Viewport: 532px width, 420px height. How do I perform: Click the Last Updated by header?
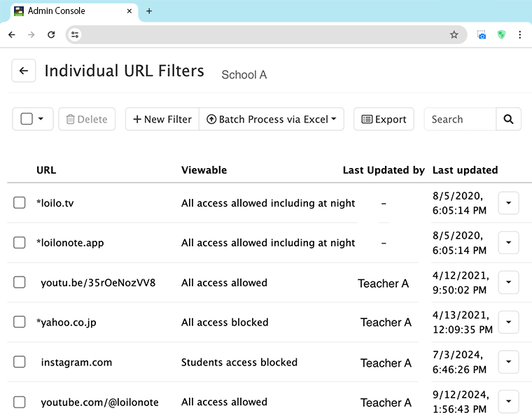point(384,170)
